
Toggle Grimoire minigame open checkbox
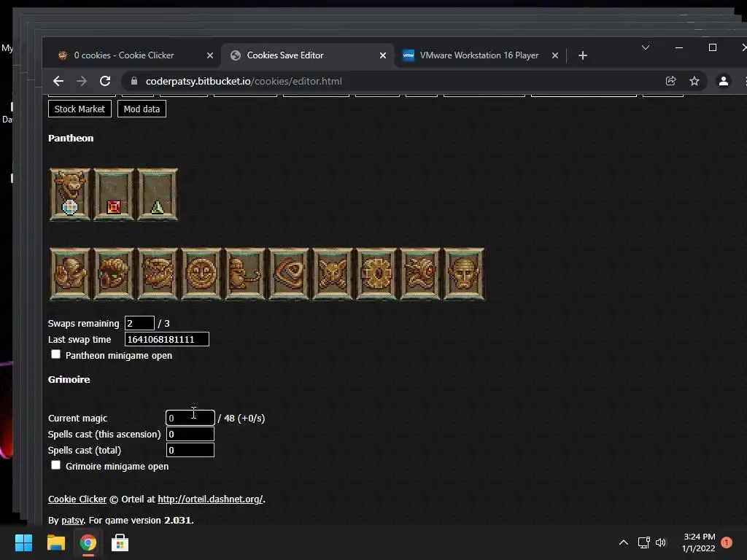coord(55,465)
